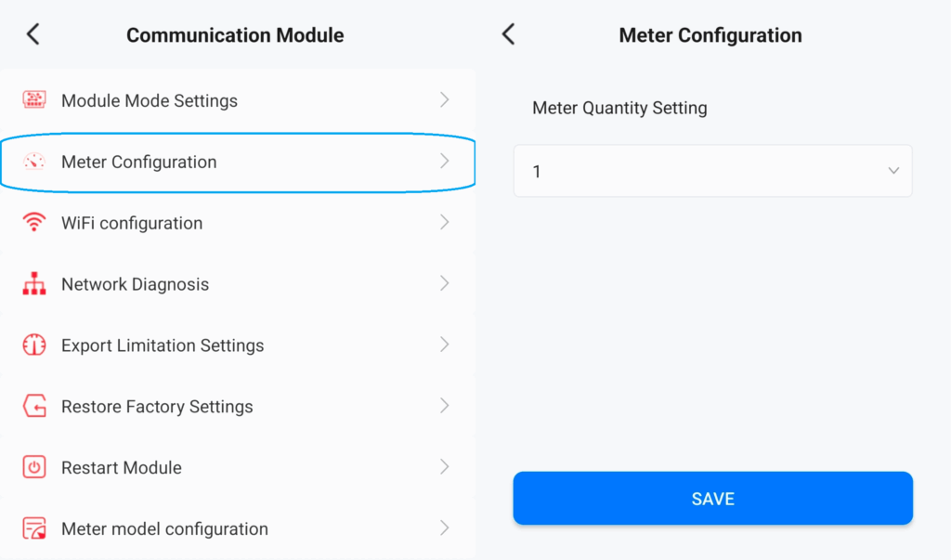This screenshot has width=951, height=560.
Task: Open the Meter Quantity Setting dropdown
Action: click(712, 171)
